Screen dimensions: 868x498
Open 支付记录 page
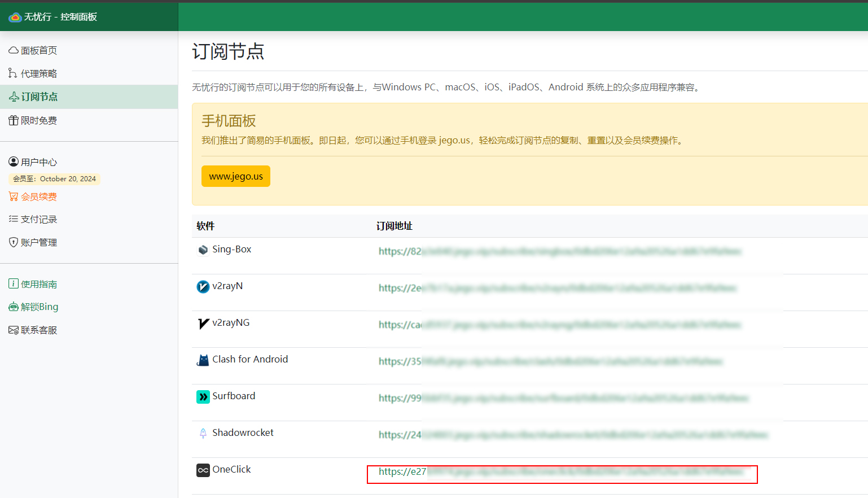[x=39, y=219]
